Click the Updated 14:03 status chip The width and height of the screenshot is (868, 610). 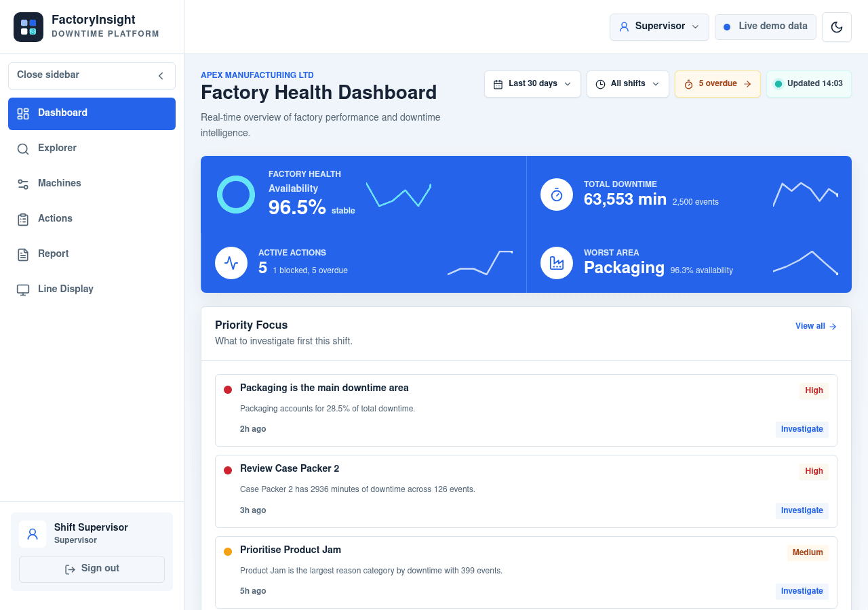809,84
